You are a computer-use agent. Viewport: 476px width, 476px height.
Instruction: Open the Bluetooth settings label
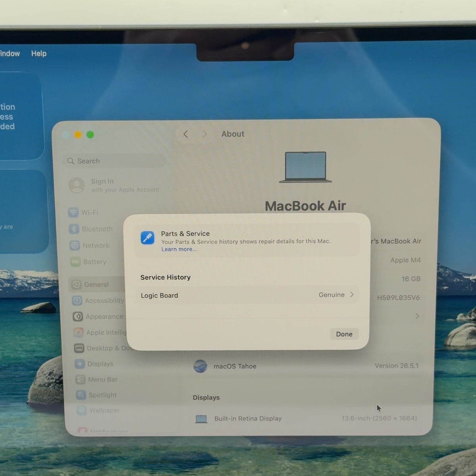coord(97,229)
